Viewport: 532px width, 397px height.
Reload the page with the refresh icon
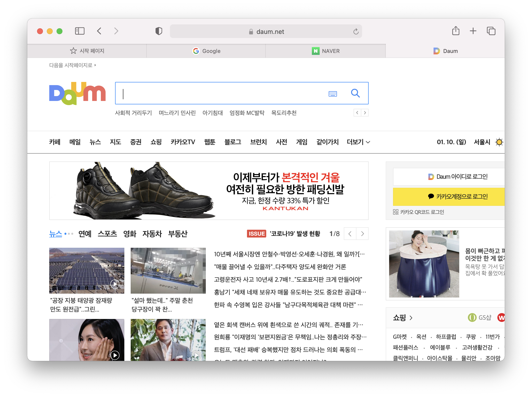click(x=356, y=31)
